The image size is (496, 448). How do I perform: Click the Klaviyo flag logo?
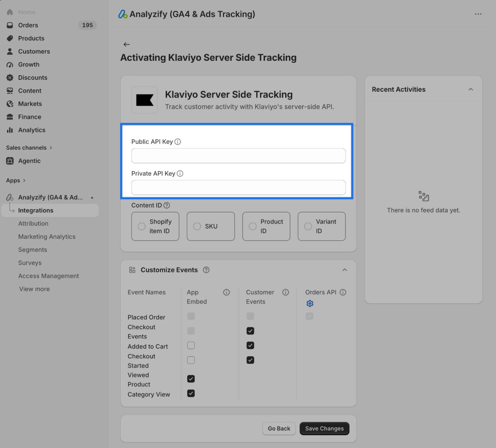click(x=144, y=100)
